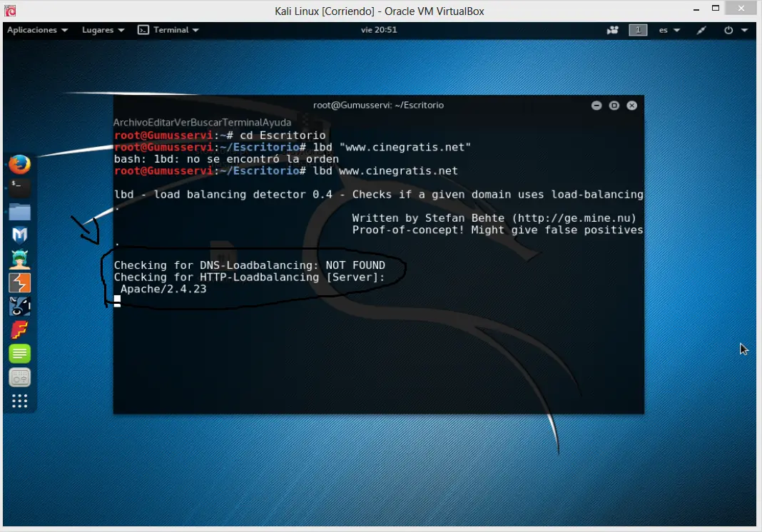Show all applications grid
Image resolution: width=762 pixels, height=532 pixels.
19,401
